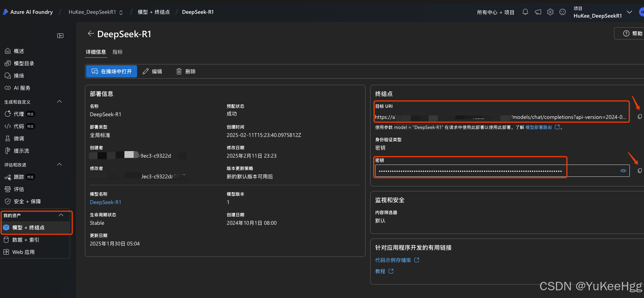
Task: Click the Stable lifecycle status value
Action: (x=97, y=223)
